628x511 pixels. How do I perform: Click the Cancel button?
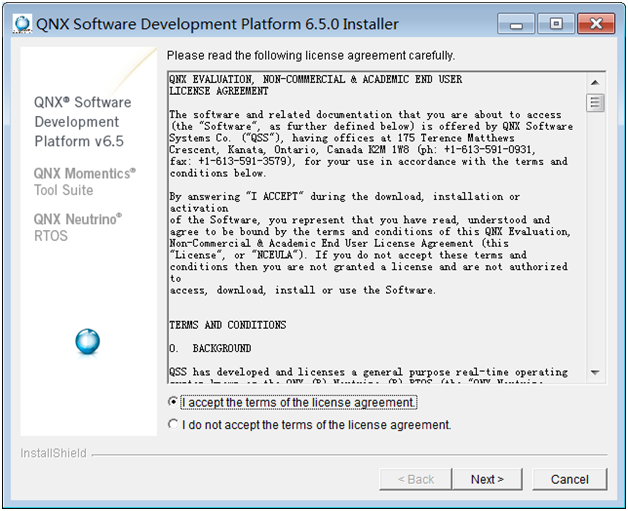click(x=570, y=479)
